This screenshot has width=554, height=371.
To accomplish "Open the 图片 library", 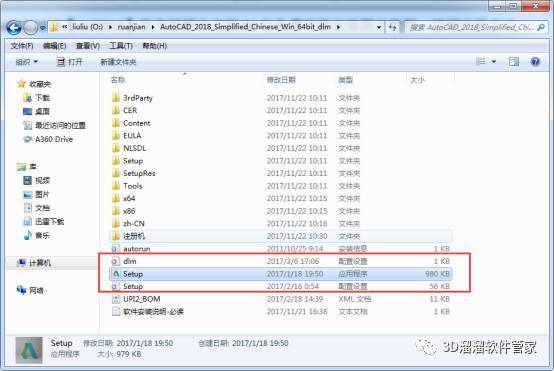I will click(x=36, y=194).
